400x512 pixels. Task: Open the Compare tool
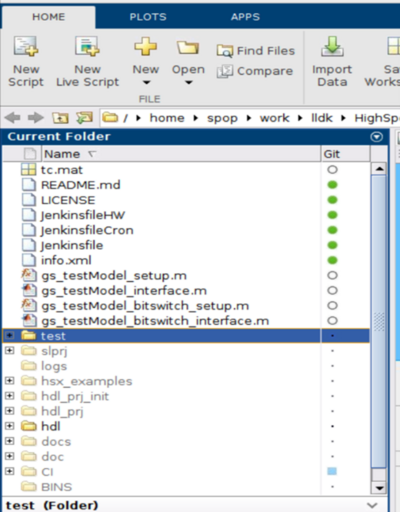click(255, 71)
